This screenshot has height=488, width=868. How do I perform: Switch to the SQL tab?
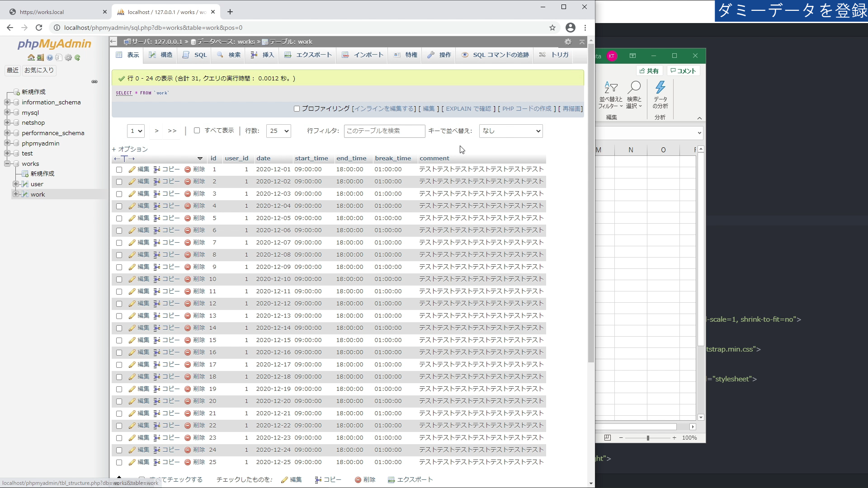pos(195,55)
